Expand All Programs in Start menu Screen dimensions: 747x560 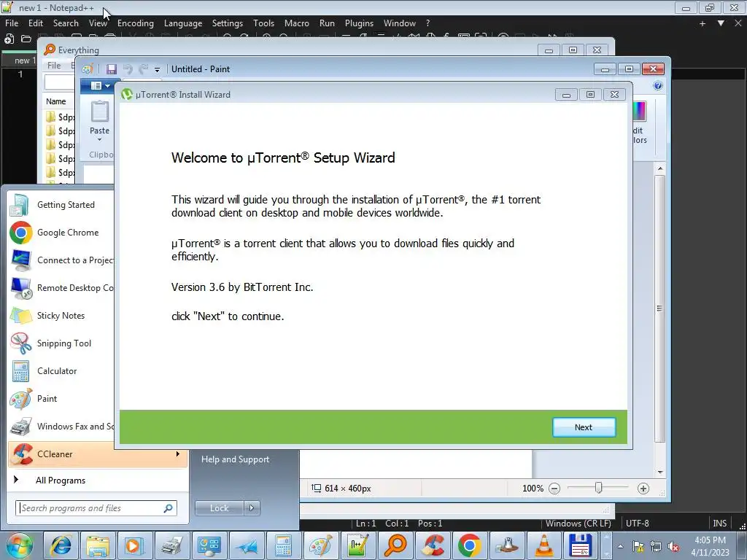tap(61, 481)
